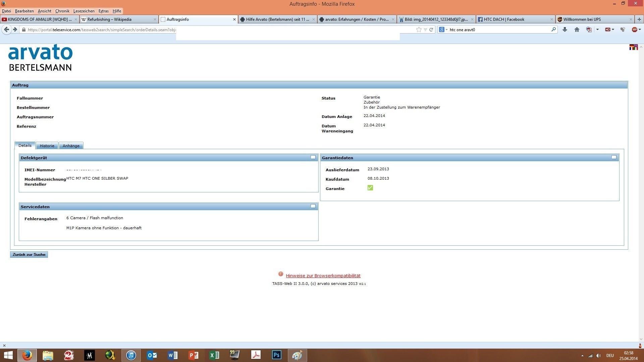This screenshot has width=644, height=362.
Task: Open the Lesezeichen menu
Action: click(84, 11)
